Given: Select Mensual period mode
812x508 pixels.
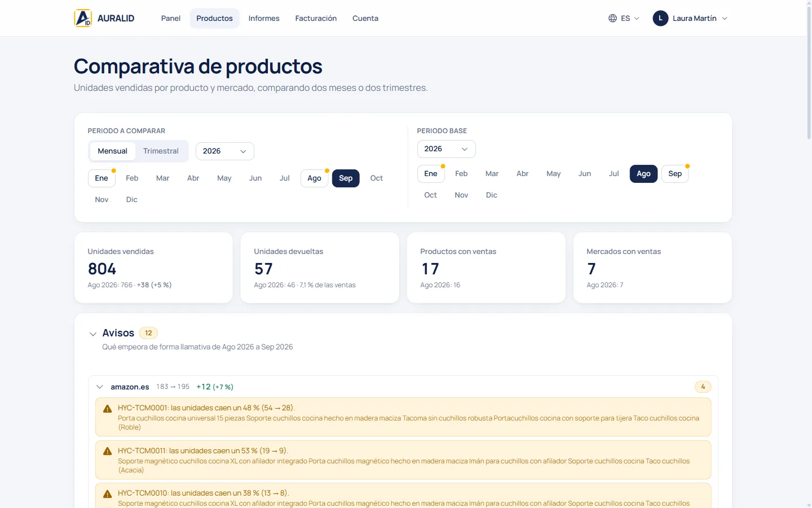Looking at the screenshot, I should tap(112, 151).
